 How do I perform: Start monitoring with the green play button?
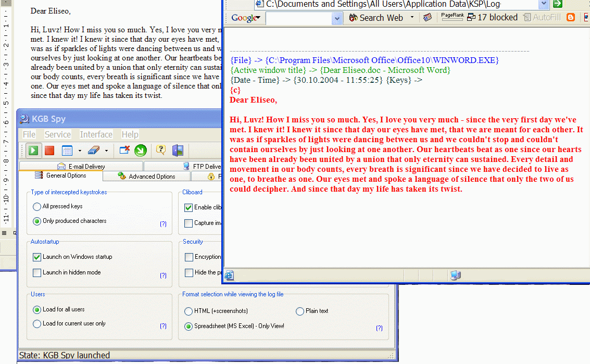(33, 150)
